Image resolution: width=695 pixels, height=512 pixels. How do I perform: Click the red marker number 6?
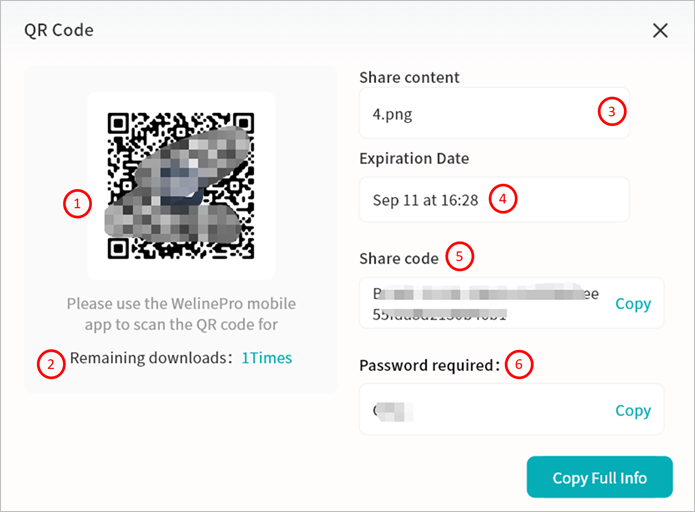click(x=518, y=364)
